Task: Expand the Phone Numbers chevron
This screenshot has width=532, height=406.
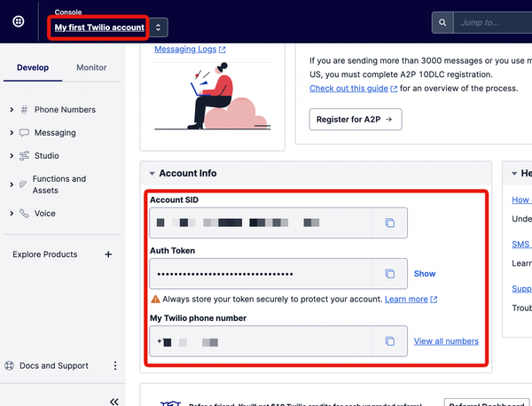Action: pyautogui.click(x=12, y=110)
